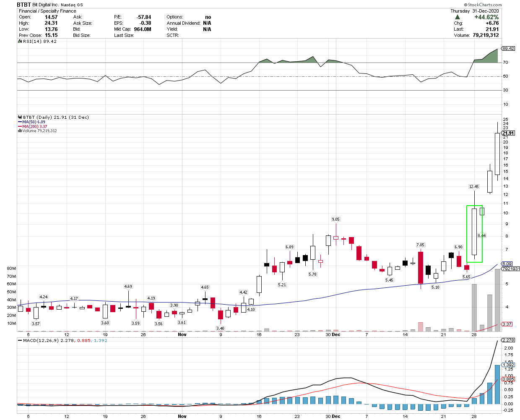
Task: Click the Open price 14.57
Action: click(51, 17)
